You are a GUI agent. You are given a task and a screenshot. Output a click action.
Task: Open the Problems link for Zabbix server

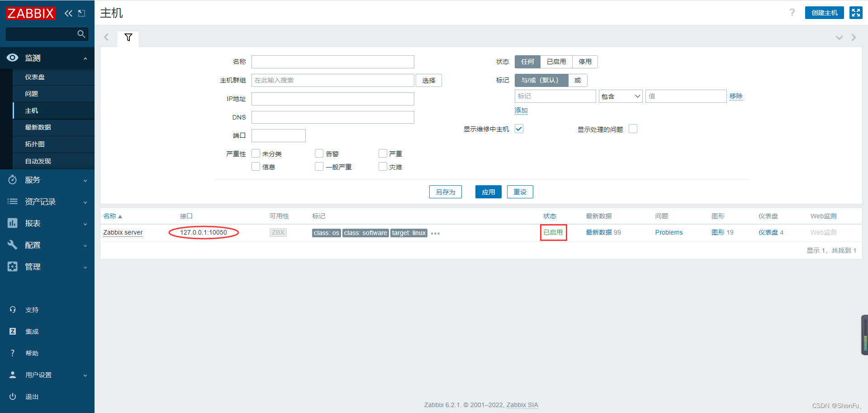pyautogui.click(x=669, y=232)
